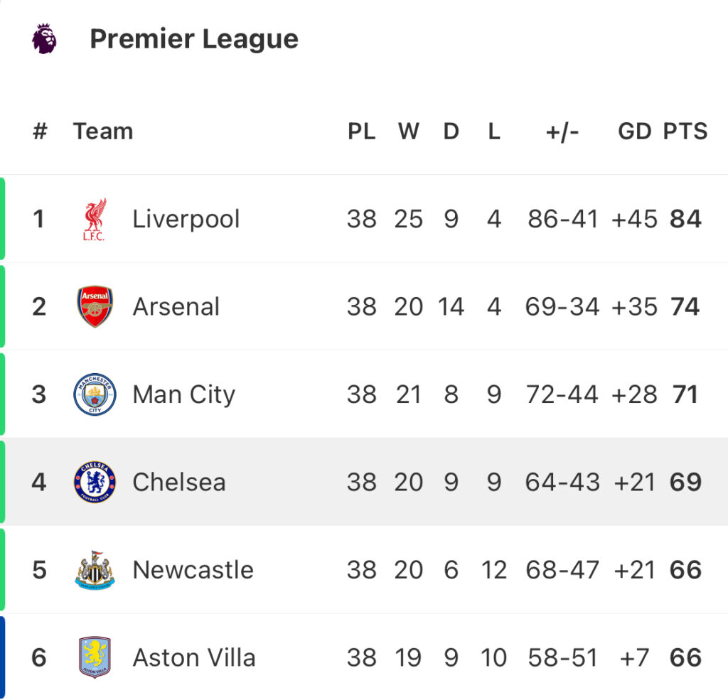Image resolution: width=728 pixels, height=700 pixels.
Task: Click the Liverpool club crest
Action: point(95,219)
